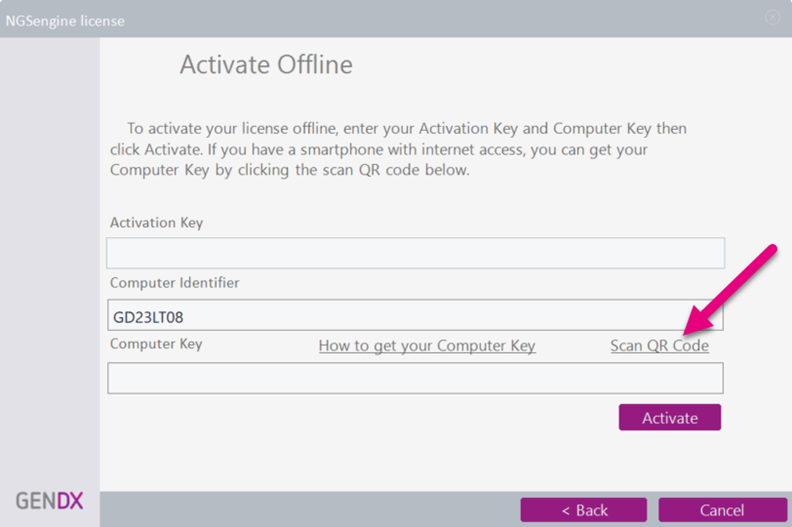Click the Activate button
The width and height of the screenshot is (792, 527).
tap(670, 417)
